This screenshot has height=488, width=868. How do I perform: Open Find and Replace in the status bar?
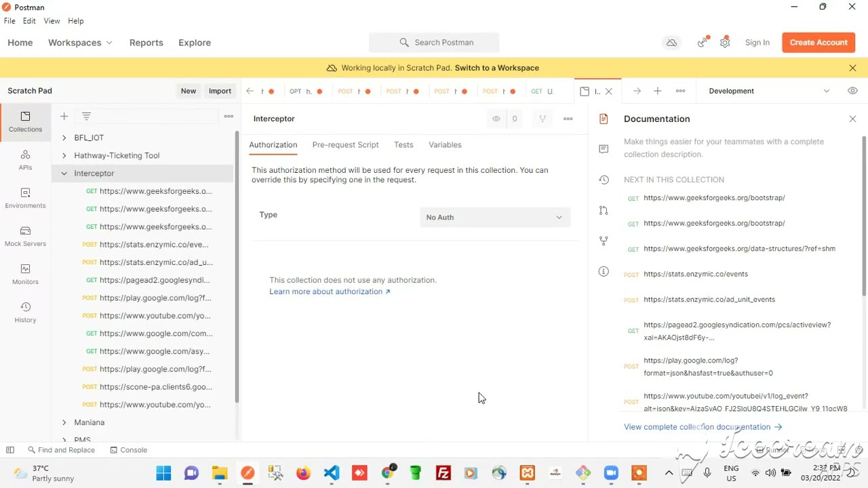tap(61, 450)
